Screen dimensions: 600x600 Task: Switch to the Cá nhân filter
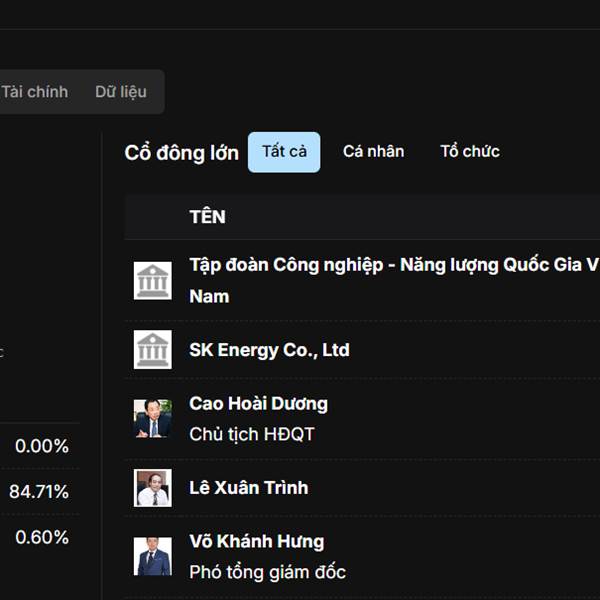coord(373,152)
